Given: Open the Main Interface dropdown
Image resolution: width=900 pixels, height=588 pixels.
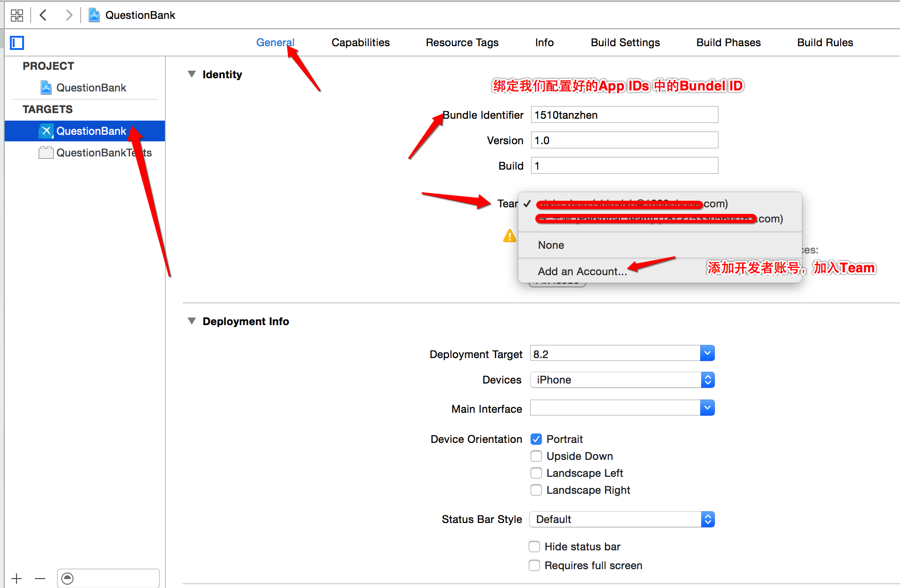Looking at the screenshot, I should pyautogui.click(x=707, y=408).
